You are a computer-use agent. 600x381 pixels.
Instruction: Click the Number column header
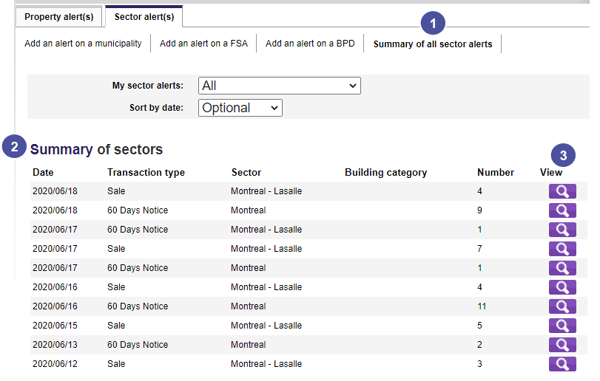click(496, 173)
